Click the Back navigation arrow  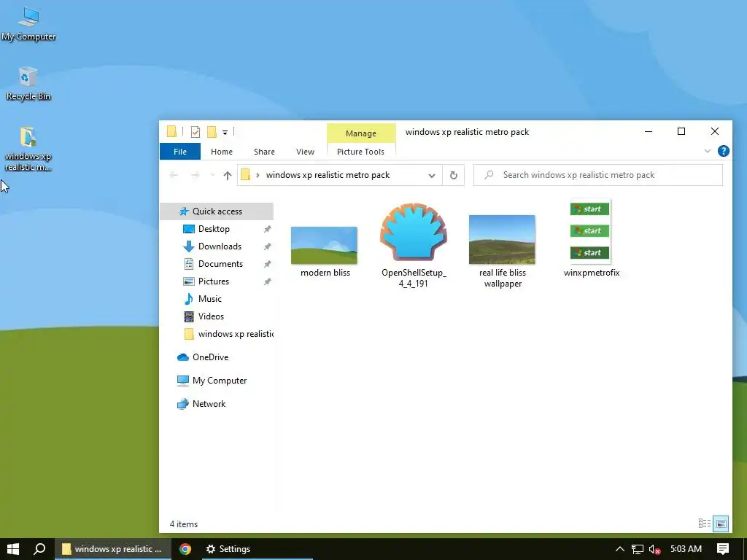tap(174, 175)
